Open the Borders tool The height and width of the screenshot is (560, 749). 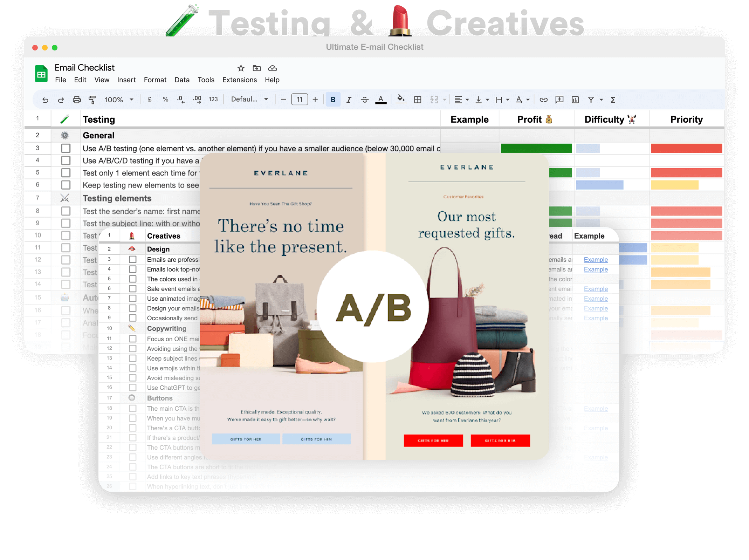(x=418, y=100)
